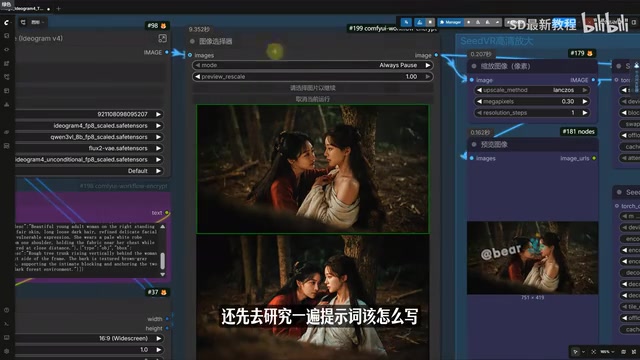Click scroll-up arrow of prompt text area

click(163, 227)
